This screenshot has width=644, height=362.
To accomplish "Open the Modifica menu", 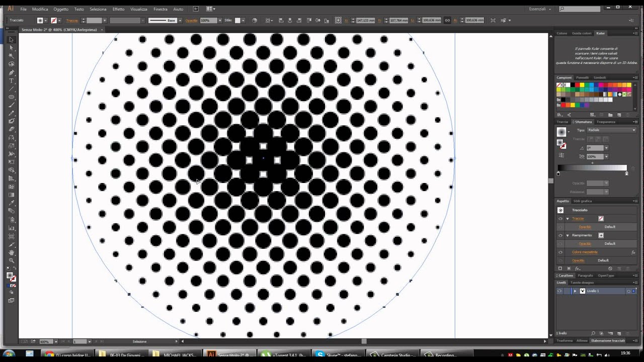I will pos(40,9).
